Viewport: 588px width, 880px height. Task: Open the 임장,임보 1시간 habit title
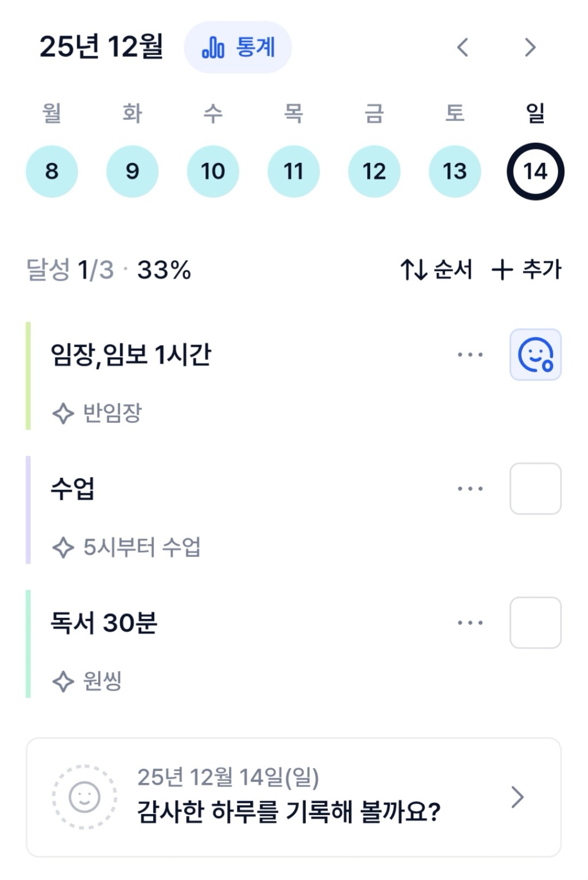(x=131, y=355)
